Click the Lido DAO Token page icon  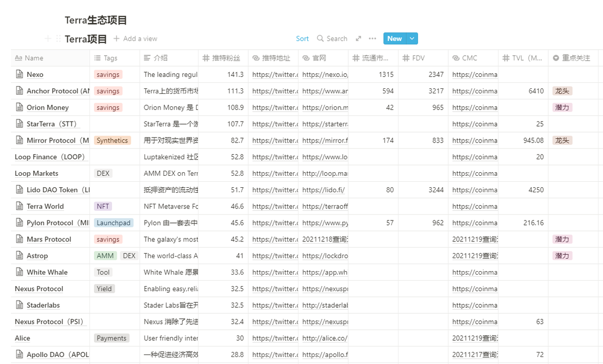click(x=19, y=190)
